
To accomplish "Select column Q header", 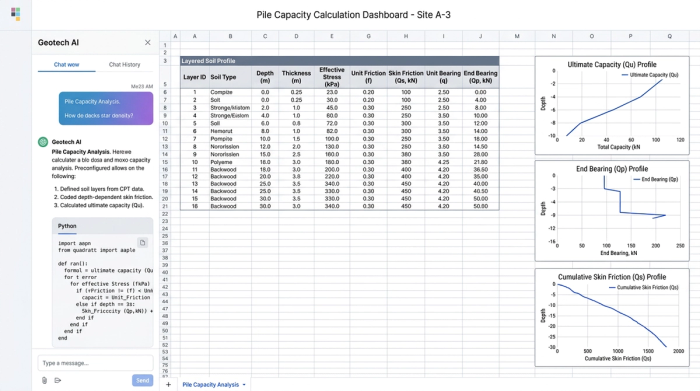I will [670, 36].
